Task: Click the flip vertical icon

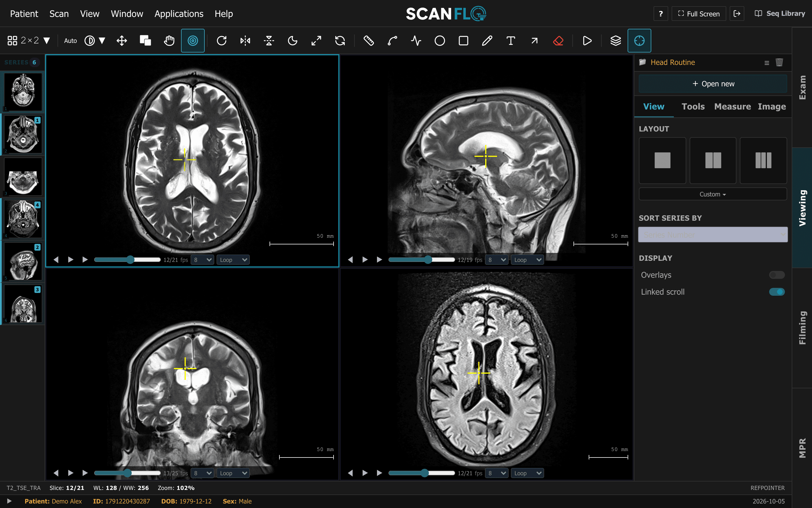Action: click(269, 41)
